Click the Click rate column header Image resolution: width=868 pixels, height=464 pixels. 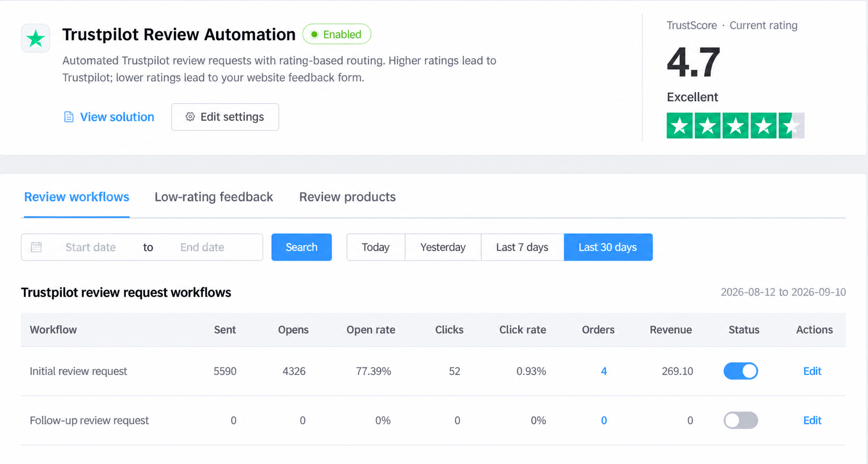(x=523, y=329)
